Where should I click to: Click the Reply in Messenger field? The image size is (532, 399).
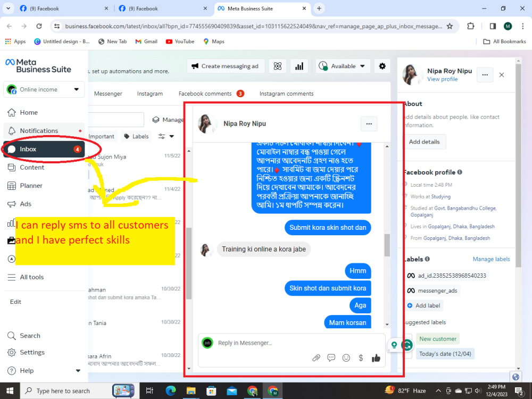click(292, 343)
